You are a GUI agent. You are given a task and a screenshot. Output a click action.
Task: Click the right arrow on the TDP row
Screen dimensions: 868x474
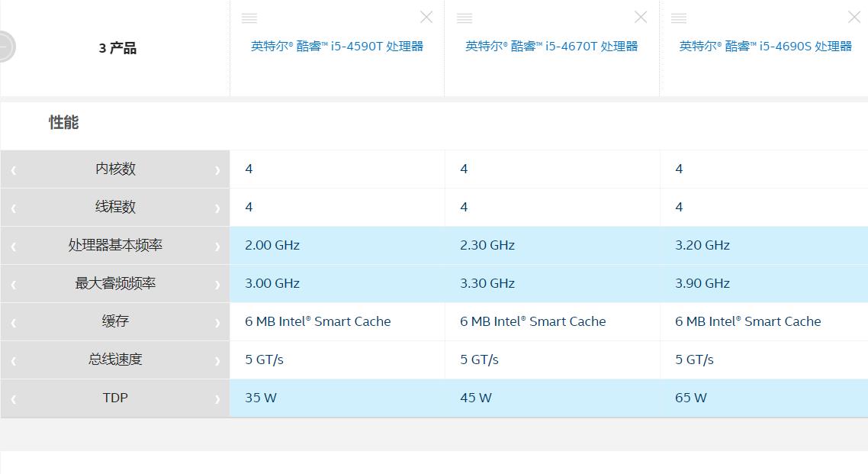click(x=219, y=398)
